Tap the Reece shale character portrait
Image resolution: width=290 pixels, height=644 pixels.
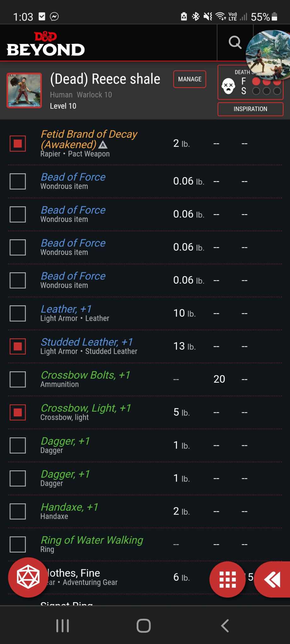24,90
